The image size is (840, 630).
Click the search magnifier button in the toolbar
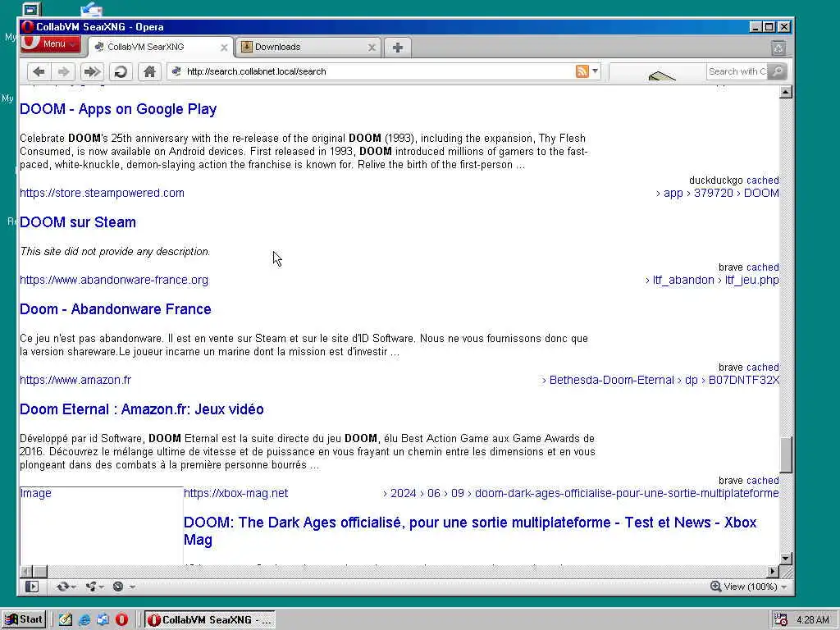tap(778, 71)
